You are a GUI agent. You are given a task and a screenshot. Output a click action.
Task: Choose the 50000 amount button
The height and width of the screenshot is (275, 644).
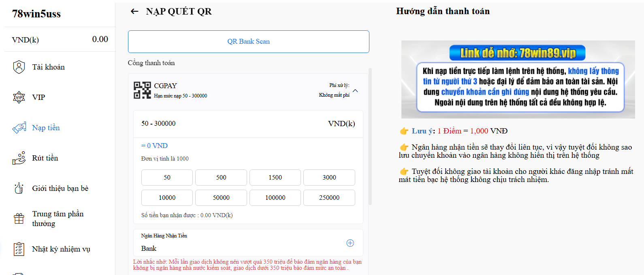(x=221, y=198)
